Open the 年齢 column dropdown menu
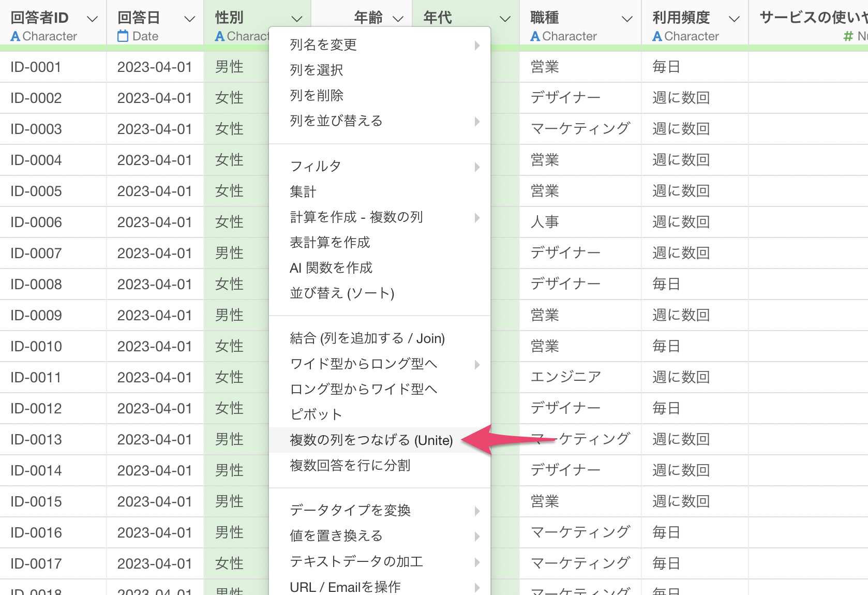This screenshot has height=595, width=868. [x=398, y=19]
